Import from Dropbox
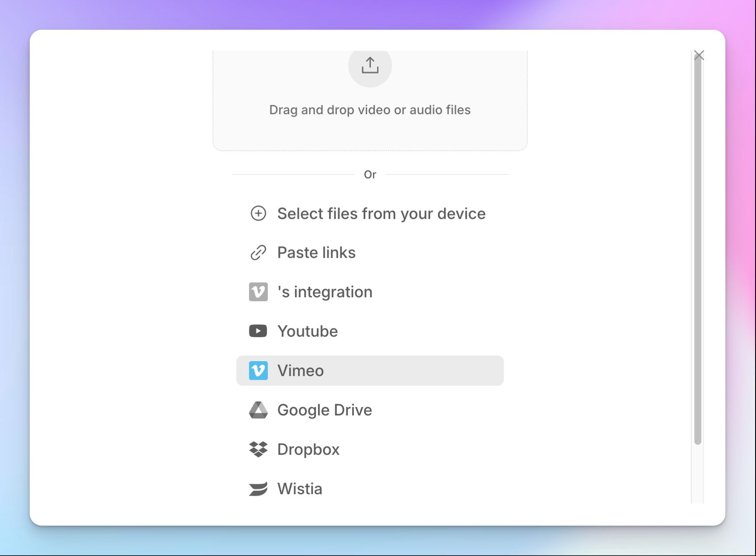 (370, 449)
